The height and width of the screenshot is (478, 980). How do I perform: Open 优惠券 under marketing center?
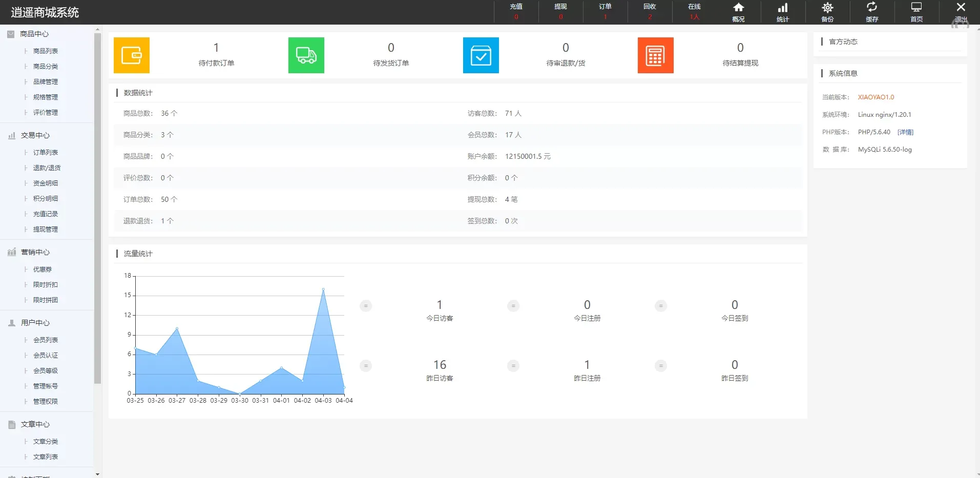point(43,269)
